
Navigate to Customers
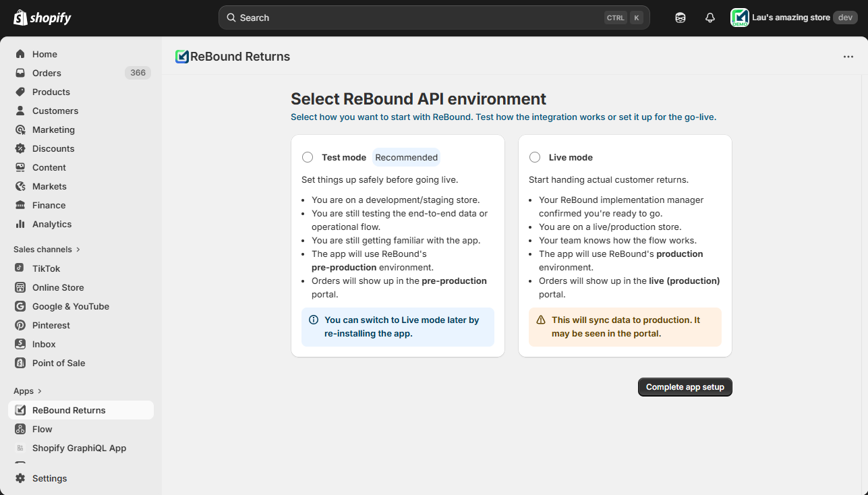point(81,111)
